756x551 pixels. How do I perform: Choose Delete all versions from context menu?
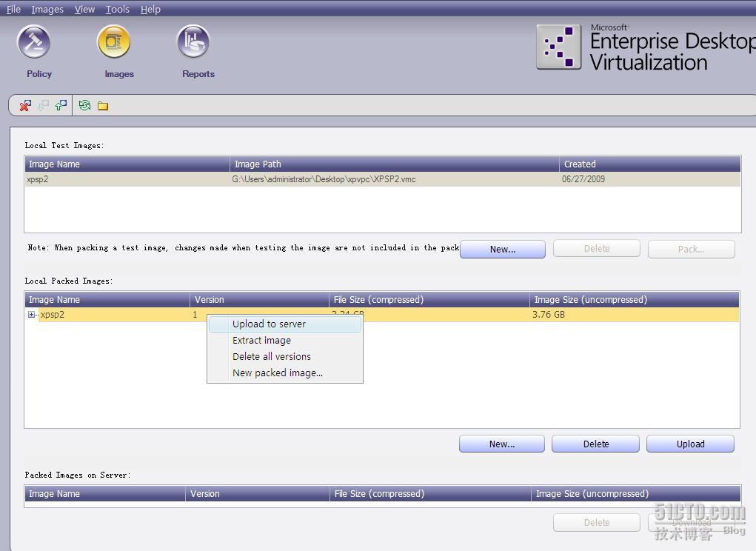click(284, 357)
